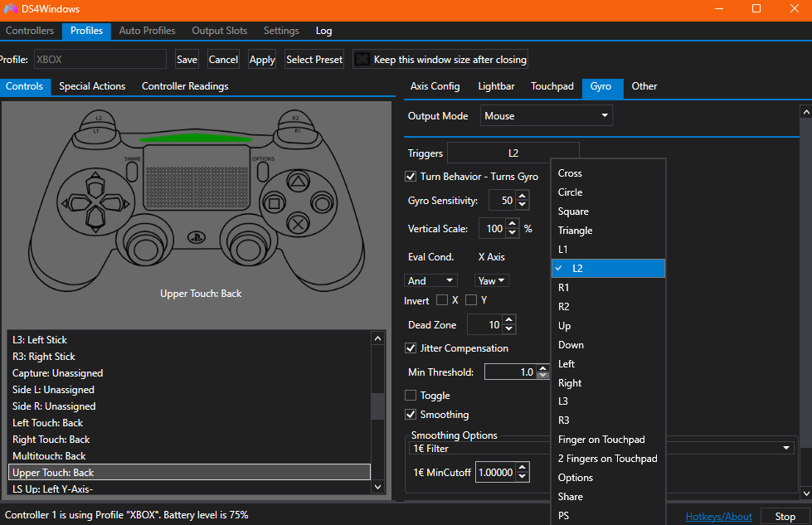Toggle Turn Behavior - Turns Gyro checkbox
This screenshot has height=525, width=812.
(x=411, y=177)
